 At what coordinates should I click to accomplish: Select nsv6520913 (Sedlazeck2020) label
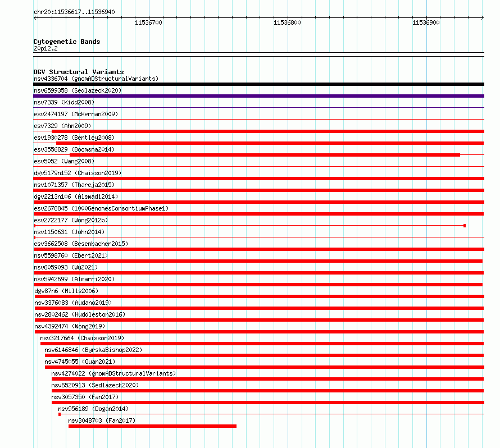(95, 385)
